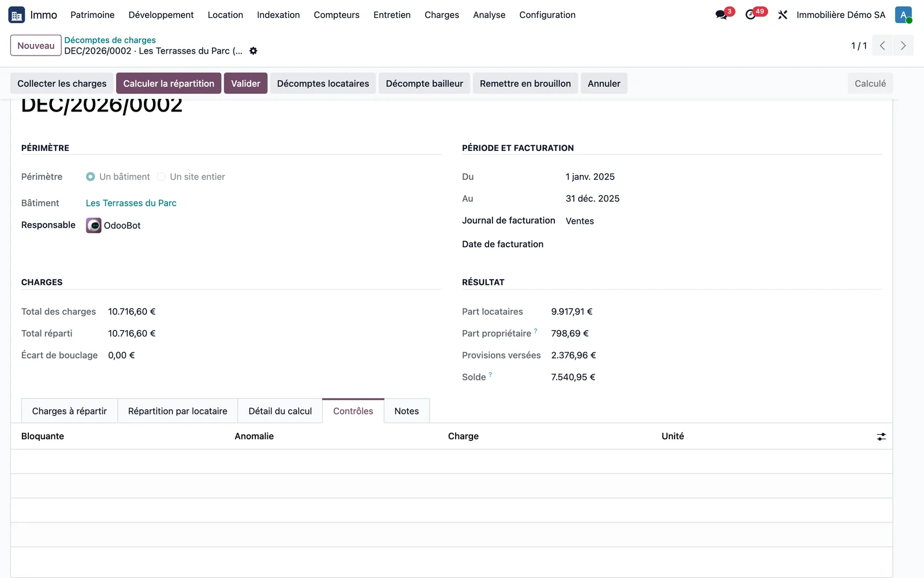Click the pager counter 1 / 1
Viewport: 924px width, 578px height.
click(x=859, y=46)
